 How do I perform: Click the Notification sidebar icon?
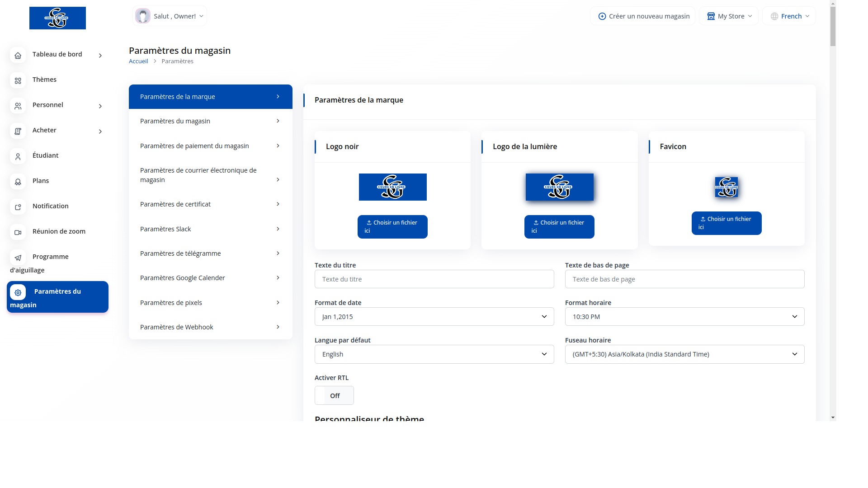click(18, 207)
